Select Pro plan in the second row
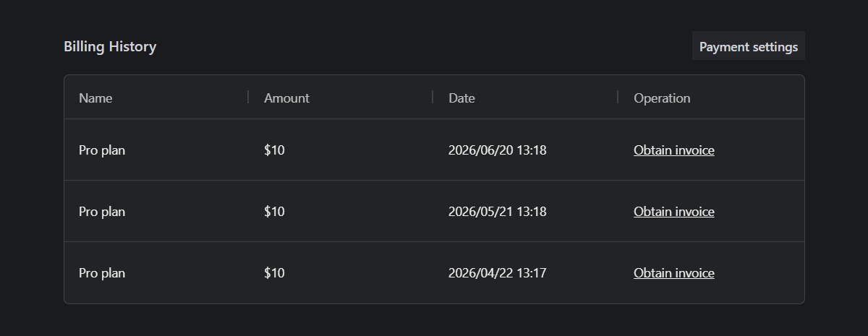Viewport: 868px width, 336px height. coord(102,212)
